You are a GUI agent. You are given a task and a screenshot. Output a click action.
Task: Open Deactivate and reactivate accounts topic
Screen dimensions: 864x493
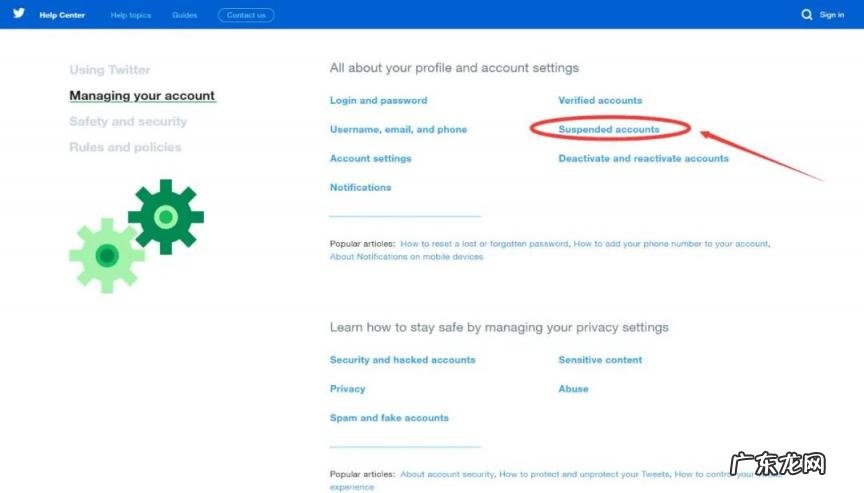[x=644, y=159]
